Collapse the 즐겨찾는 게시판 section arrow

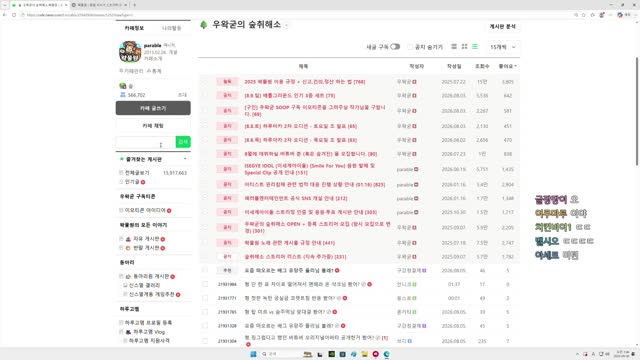pyautogui.click(x=185, y=159)
